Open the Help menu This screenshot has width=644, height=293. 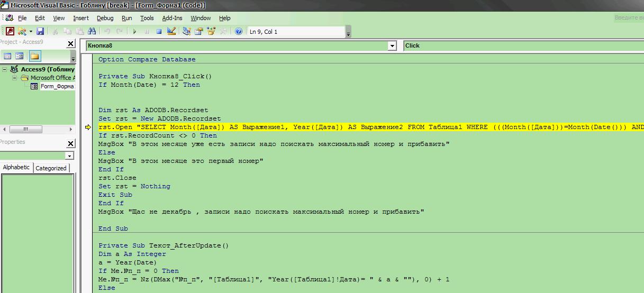coord(224,18)
